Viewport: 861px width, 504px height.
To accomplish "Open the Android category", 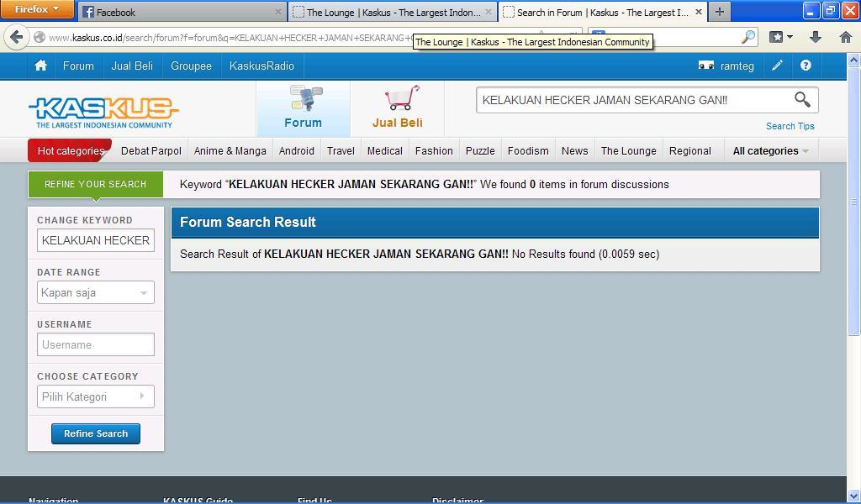I will coord(297,151).
